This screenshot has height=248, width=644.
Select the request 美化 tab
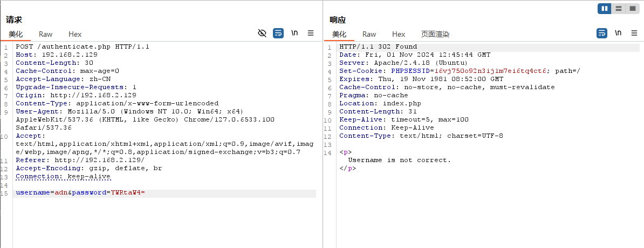tap(16, 34)
